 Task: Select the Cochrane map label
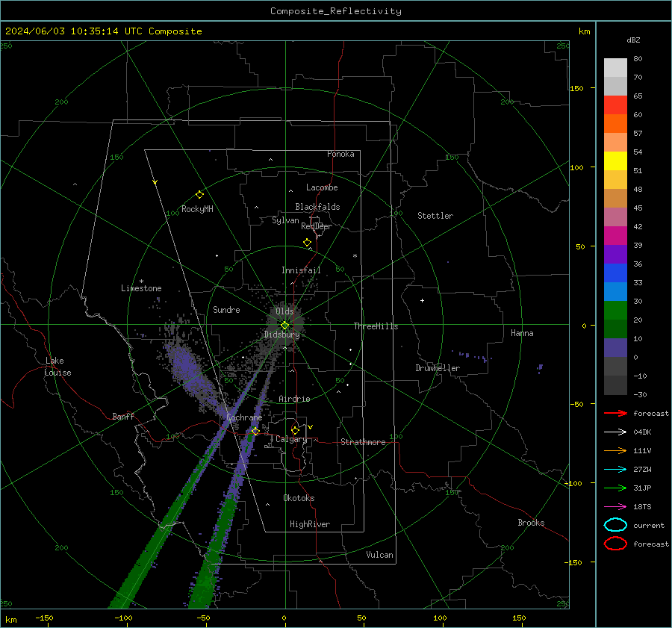(x=244, y=417)
